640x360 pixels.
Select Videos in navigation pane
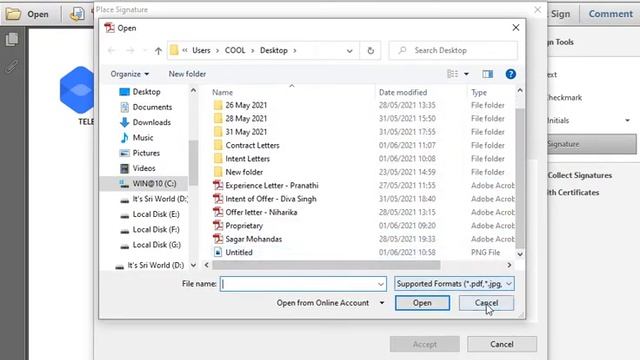(x=144, y=168)
